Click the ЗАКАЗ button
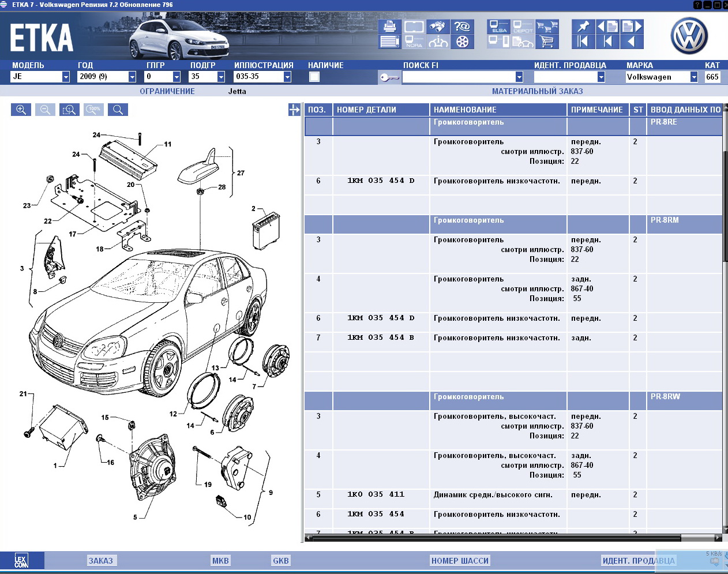 [x=101, y=561]
